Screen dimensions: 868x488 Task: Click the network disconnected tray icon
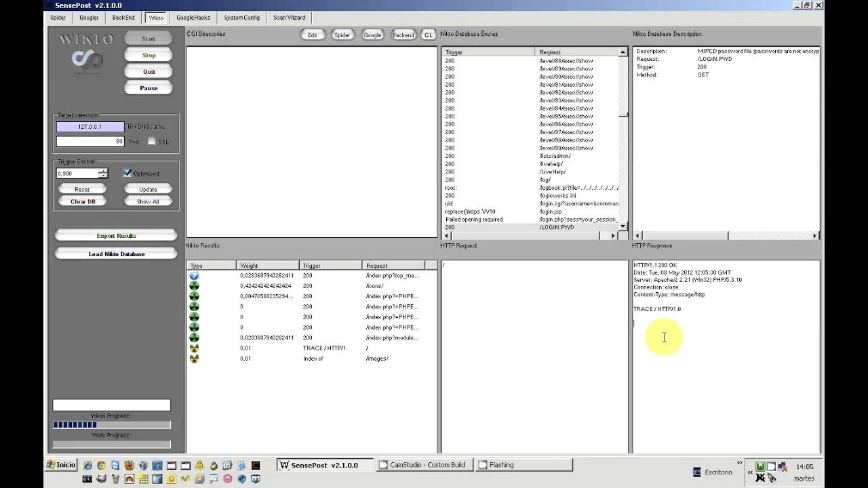[783, 466]
